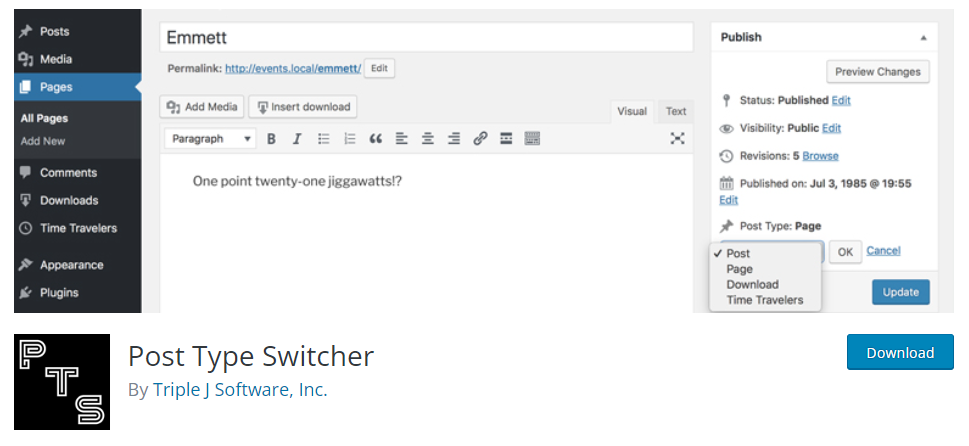This screenshot has width=969, height=446.
Task: Click the Bold formatting icon
Action: (271, 139)
